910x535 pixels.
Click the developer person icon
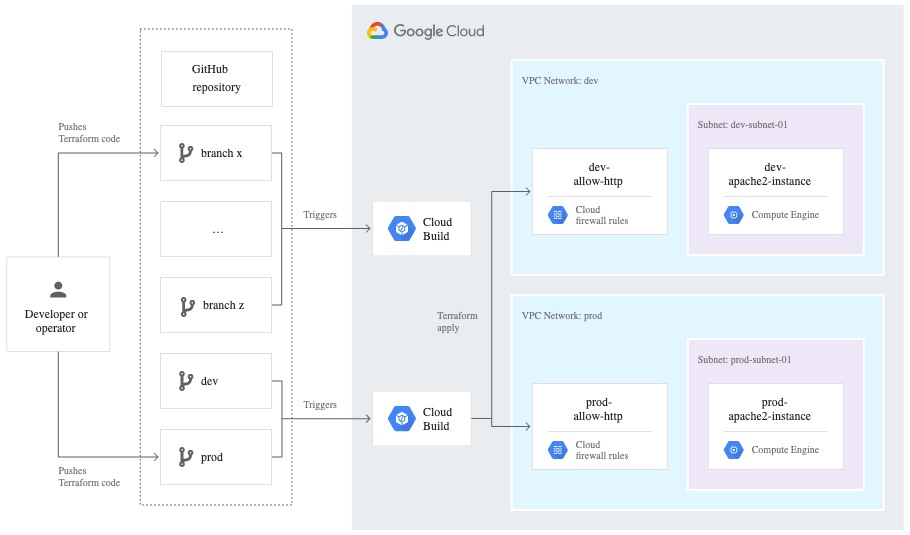point(58,290)
